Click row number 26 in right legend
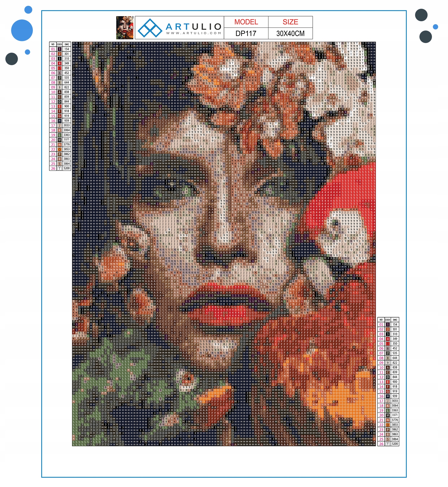Image resolution: width=448 pixels, height=487 pixels. [381, 444]
